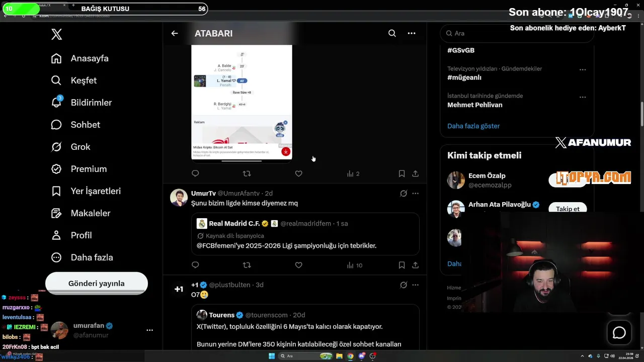Like UmurTv post
The width and height of the screenshot is (644, 362).
click(298, 265)
